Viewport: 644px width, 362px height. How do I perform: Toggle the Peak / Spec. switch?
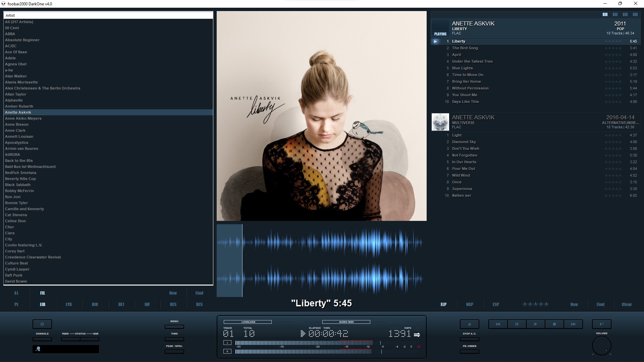(174, 352)
